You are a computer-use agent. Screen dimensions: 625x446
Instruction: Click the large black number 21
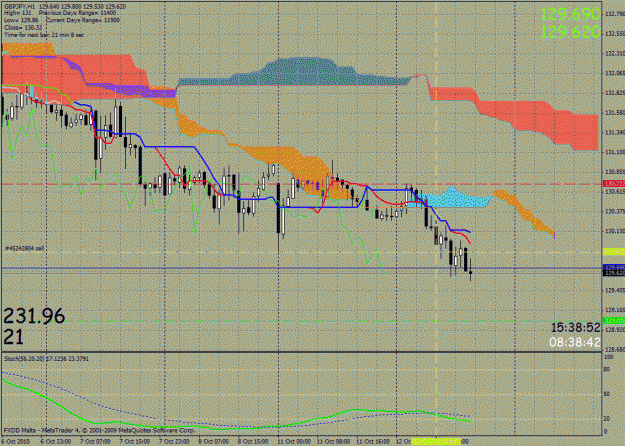pos(13,337)
